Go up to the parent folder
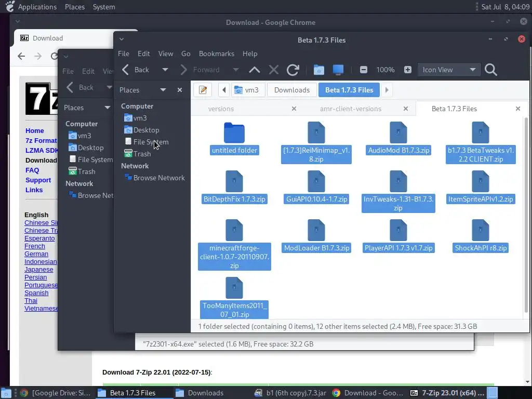The height and width of the screenshot is (399, 532). click(255, 70)
